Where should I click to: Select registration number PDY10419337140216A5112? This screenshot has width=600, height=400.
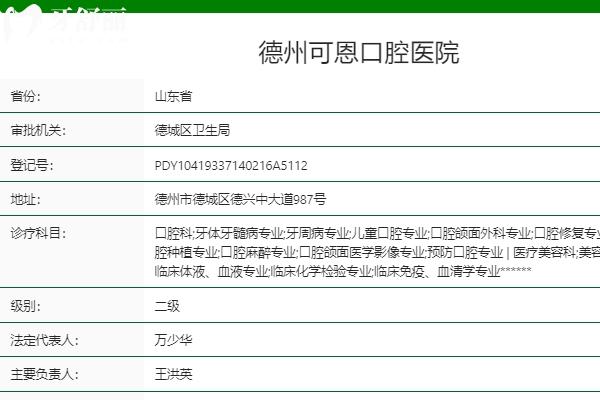(x=231, y=166)
